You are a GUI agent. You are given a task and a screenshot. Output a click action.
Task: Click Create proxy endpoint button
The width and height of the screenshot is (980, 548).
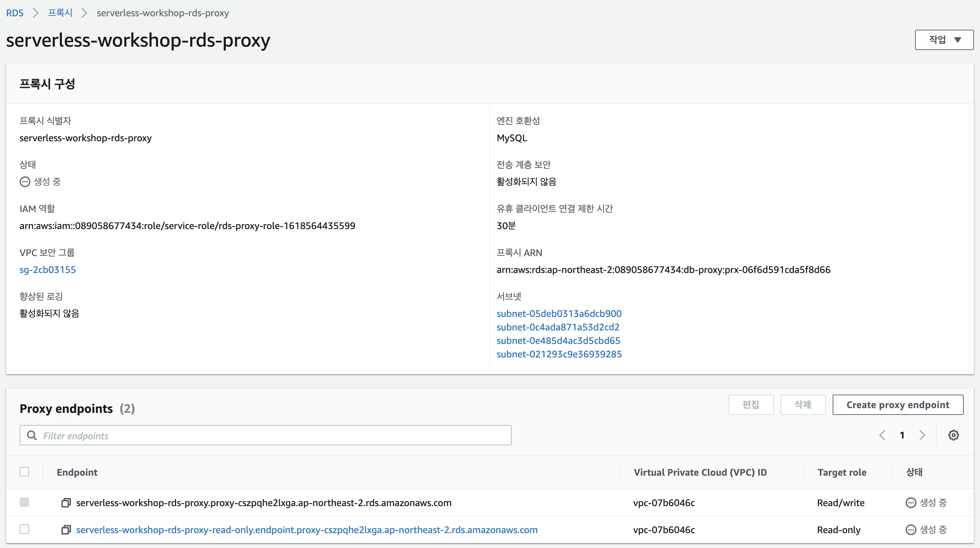(x=898, y=405)
